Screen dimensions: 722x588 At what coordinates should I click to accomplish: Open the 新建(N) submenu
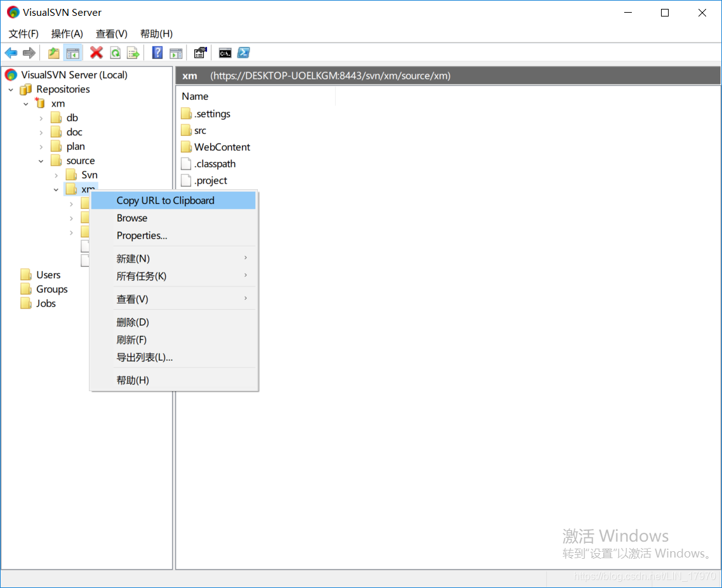(173, 258)
